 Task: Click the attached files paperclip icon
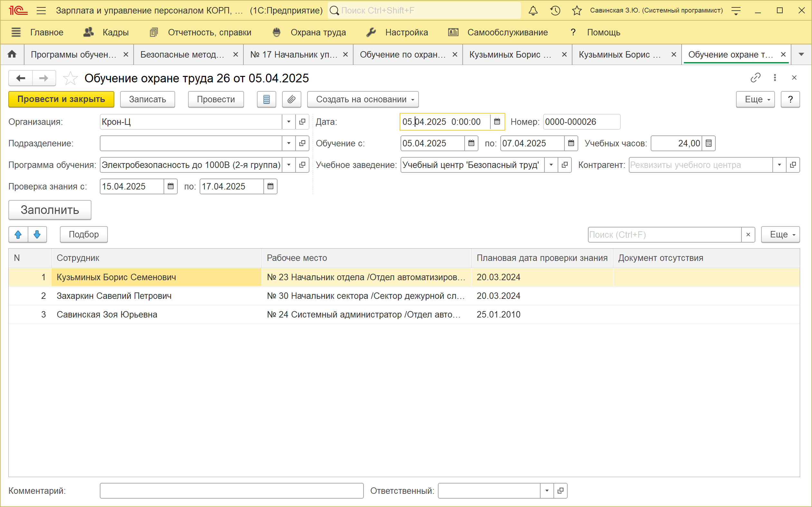[291, 99]
